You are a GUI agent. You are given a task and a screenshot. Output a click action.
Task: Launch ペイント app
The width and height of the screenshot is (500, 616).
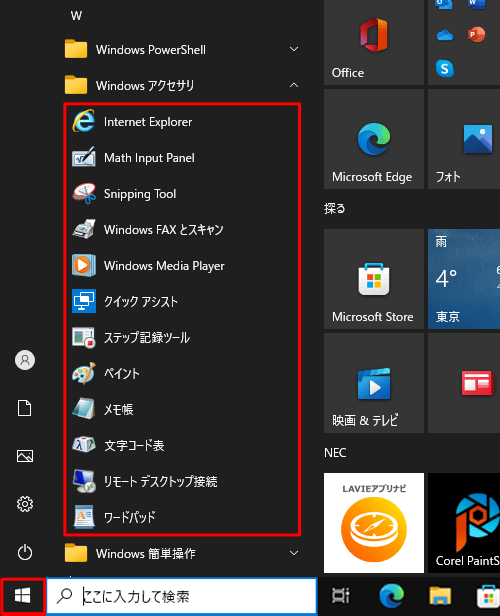pyautogui.click(x=182, y=374)
